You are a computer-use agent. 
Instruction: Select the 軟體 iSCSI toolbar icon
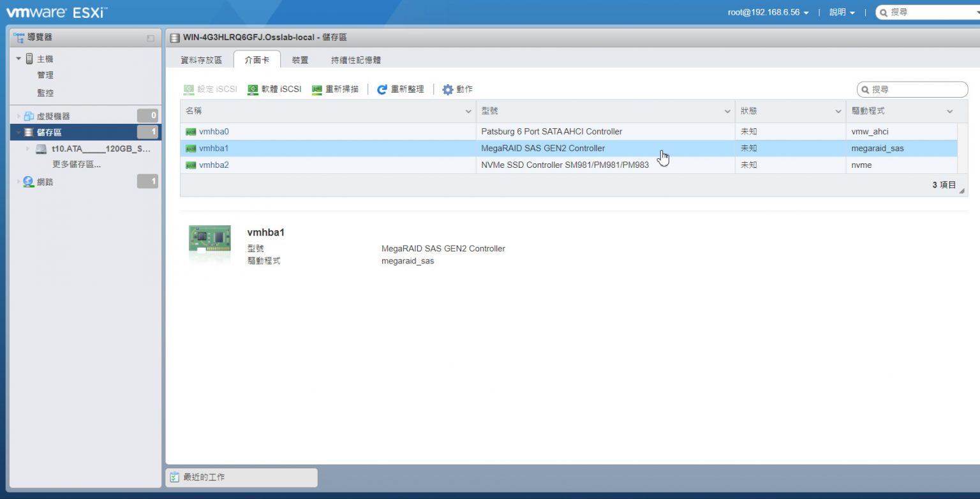coord(254,89)
